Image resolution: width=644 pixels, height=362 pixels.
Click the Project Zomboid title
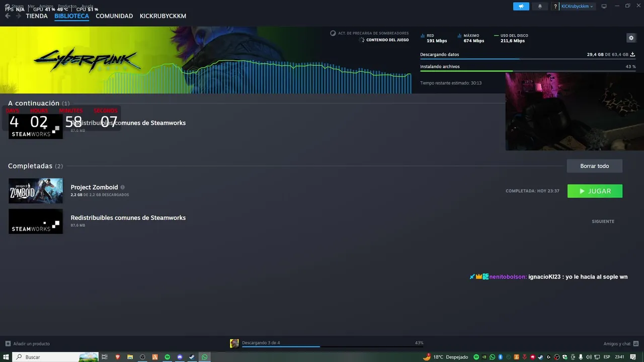[x=94, y=187]
